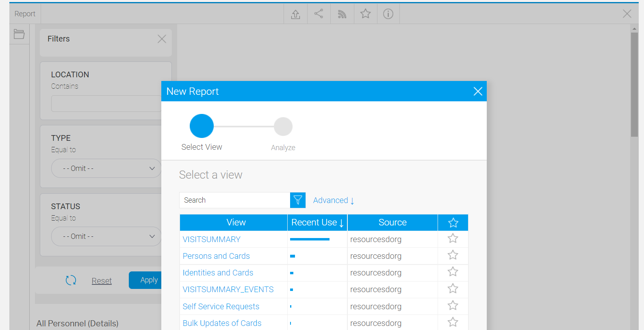Viewport: 644px width, 330px height.
Task: Star the Identities and Cards view
Action: [453, 272]
